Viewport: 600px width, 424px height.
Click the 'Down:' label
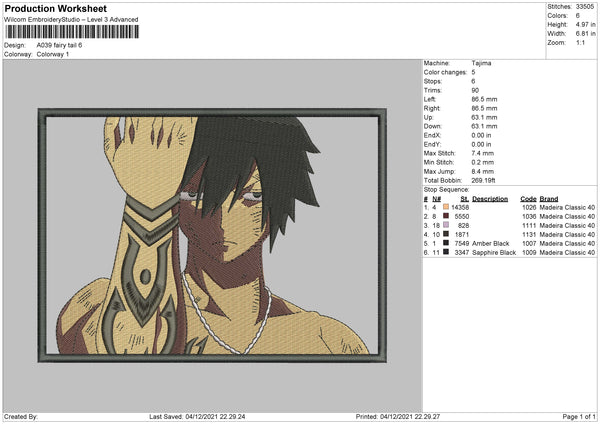click(x=432, y=126)
